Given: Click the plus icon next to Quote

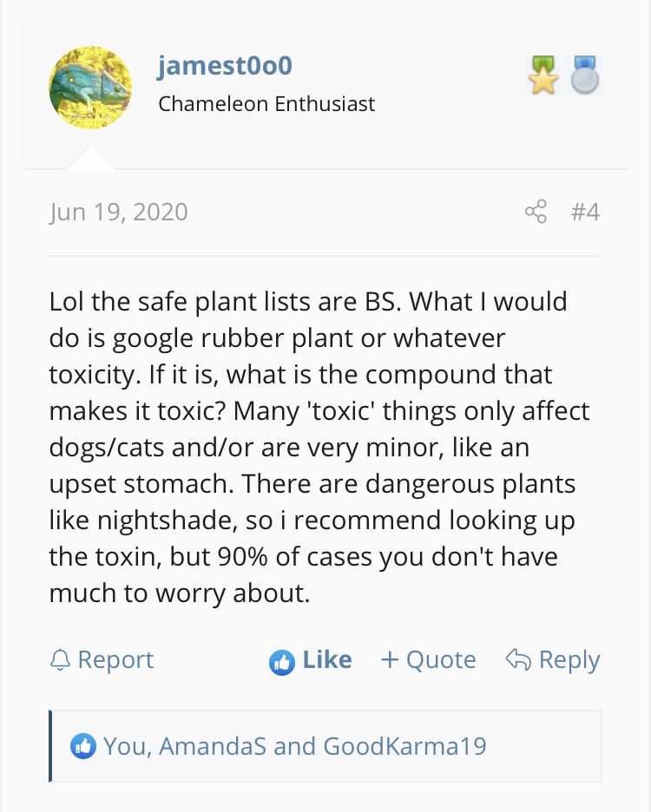Looking at the screenshot, I should pyautogui.click(x=390, y=659).
